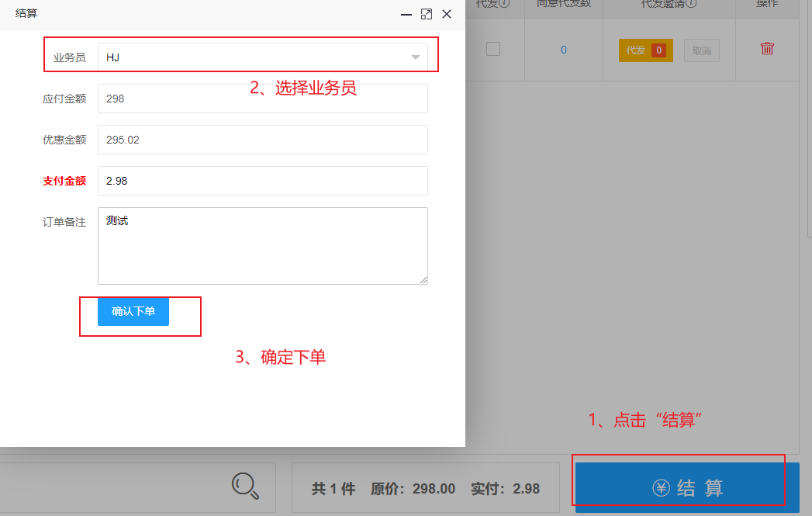The width and height of the screenshot is (812, 516).
Task: Click the 确认下单 button
Action: pyautogui.click(x=133, y=311)
